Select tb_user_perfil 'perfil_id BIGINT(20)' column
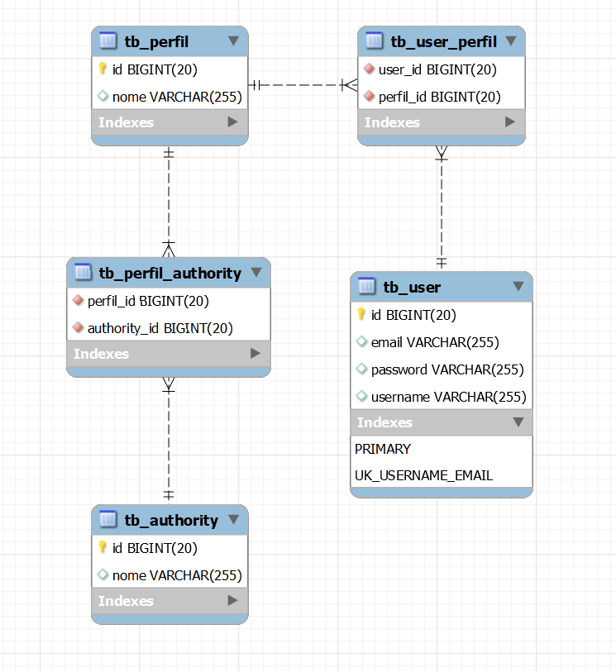 tap(441, 97)
